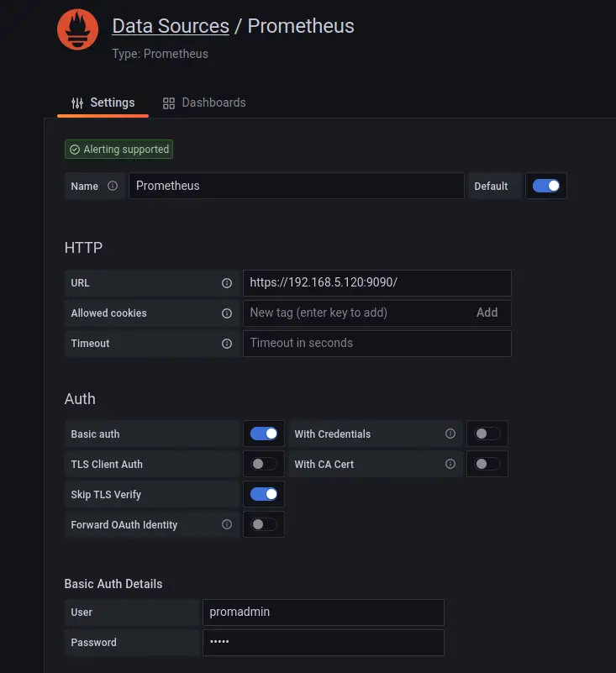Disable the Basic auth switch
Image resolution: width=616 pixels, height=673 pixels.
[x=264, y=434]
